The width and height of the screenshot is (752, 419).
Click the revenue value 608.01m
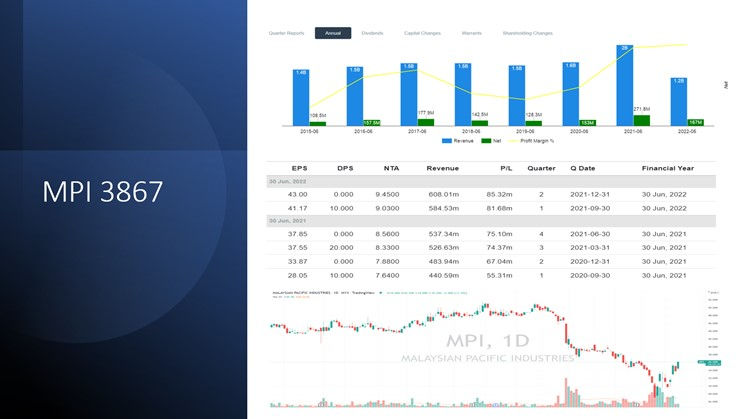pos(444,195)
